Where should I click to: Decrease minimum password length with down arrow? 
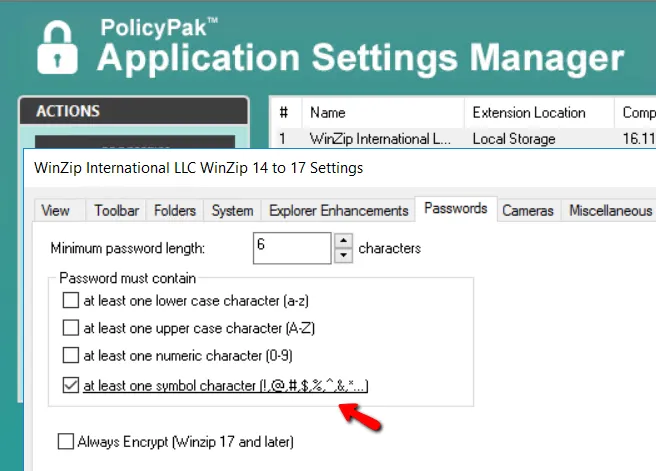tap(343, 255)
